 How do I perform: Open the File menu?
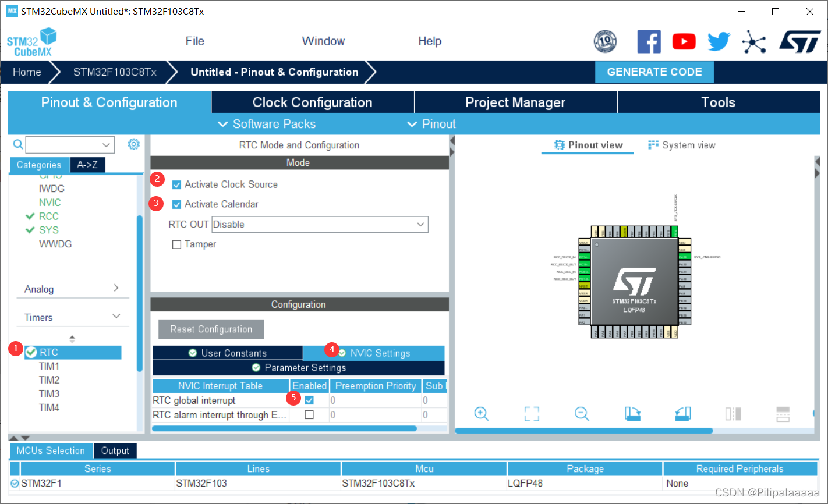pyautogui.click(x=194, y=41)
